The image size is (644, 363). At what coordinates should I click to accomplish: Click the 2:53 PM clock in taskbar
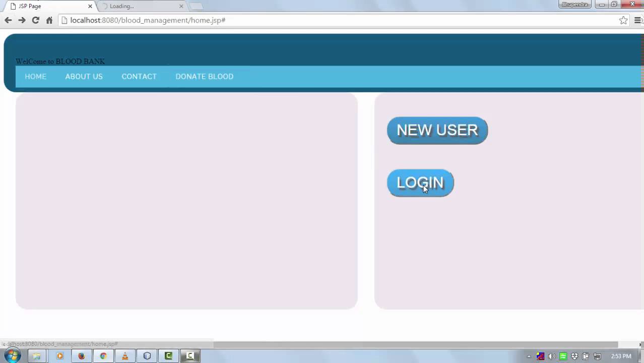pos(621,356)
